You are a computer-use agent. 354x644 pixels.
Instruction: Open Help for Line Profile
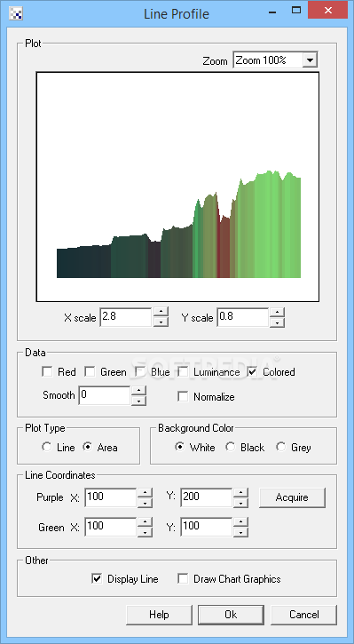[x=159, y=615]
